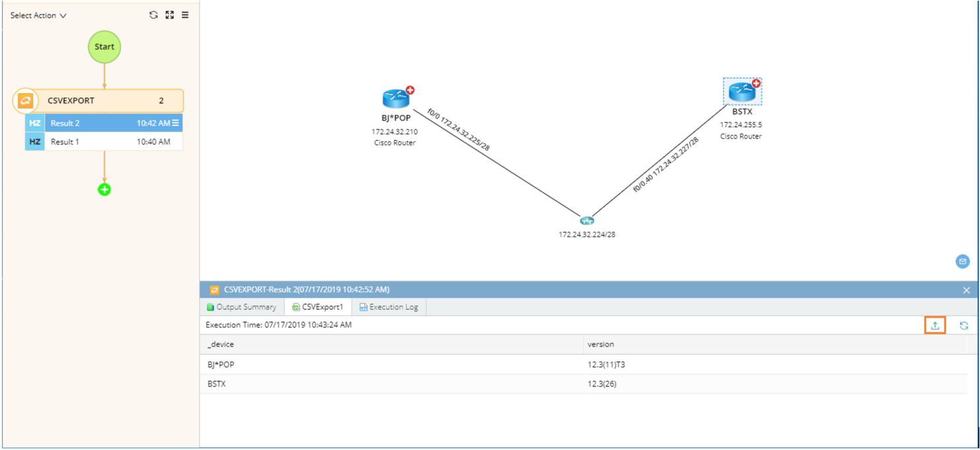Viewport: 980px width, 450px height.
Task: Click the 172.24.32.224/28 network node icon
Action: 587,221
